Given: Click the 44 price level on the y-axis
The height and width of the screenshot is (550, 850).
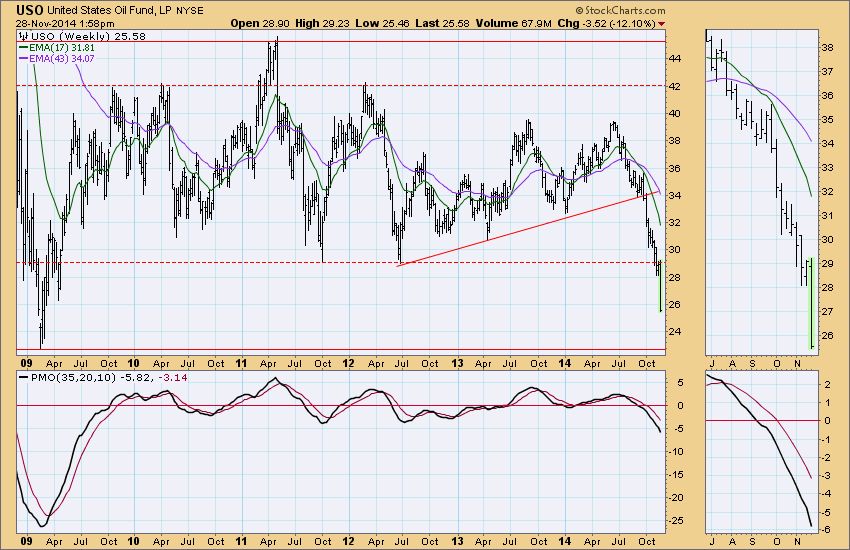Looking at the screenshot, I should (674, 59).
